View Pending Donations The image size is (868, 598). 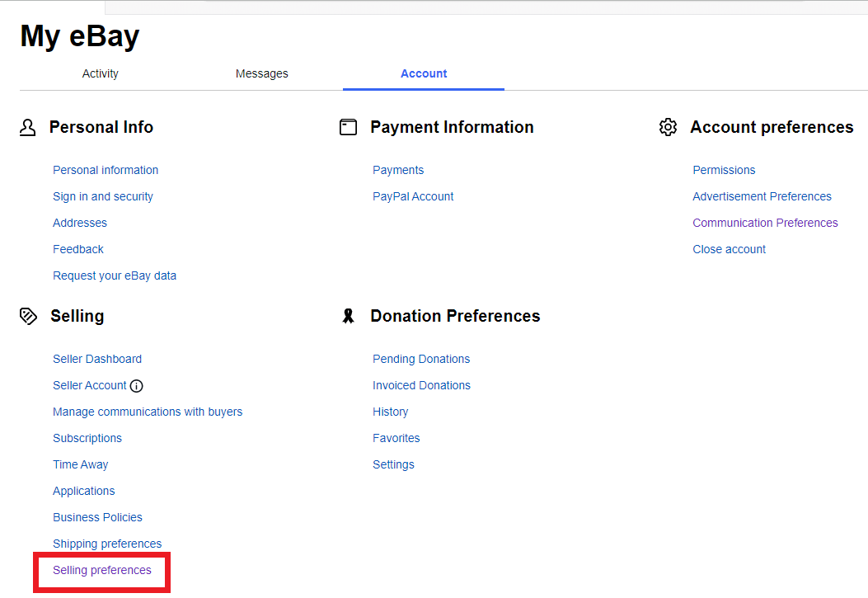pyautogui.click(x=421, y=359)
